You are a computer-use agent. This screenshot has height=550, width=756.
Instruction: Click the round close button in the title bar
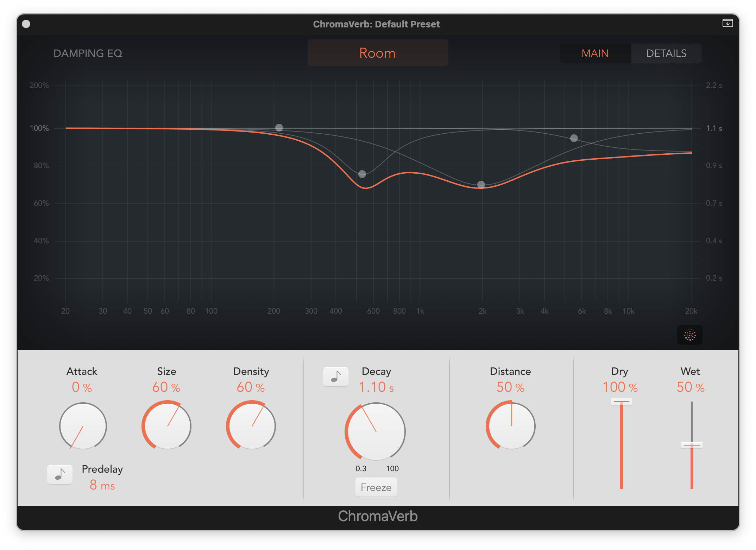click(26, 24)
